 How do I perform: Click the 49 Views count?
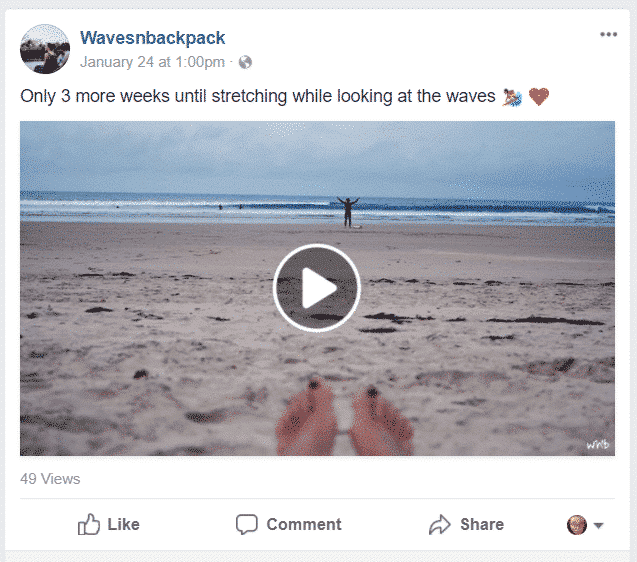click(50, 479)
